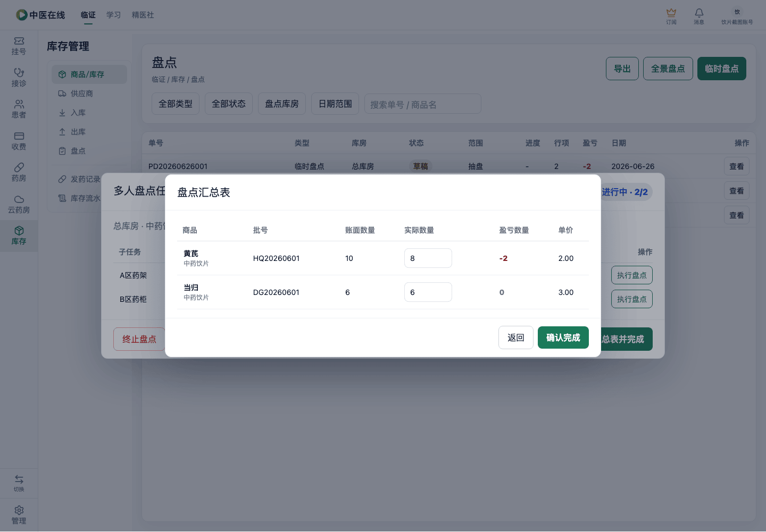Open 入库 menu item
The width and height of the screenshot is (766, 532).
tap(89, 113)
